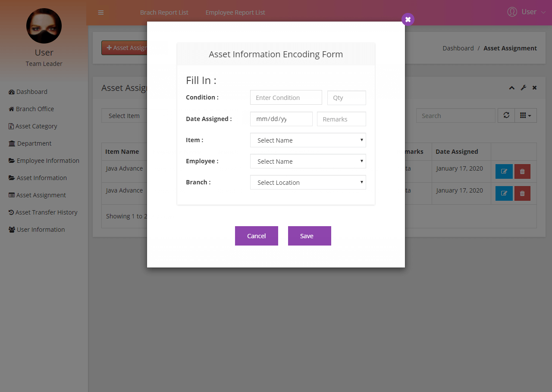The image size is (552, 392).
Task: Click the Remarks input field
Action: coord(342,119)
